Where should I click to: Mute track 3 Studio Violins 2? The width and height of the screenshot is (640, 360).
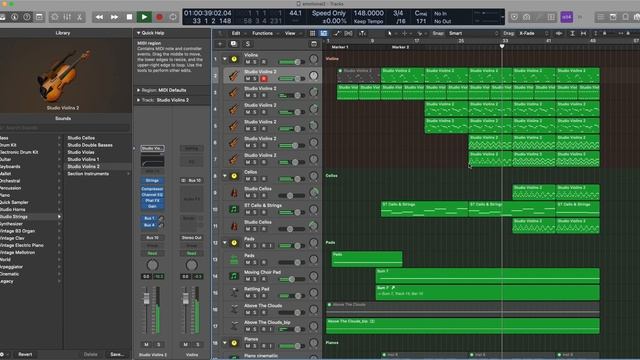[x=248, y=96]
